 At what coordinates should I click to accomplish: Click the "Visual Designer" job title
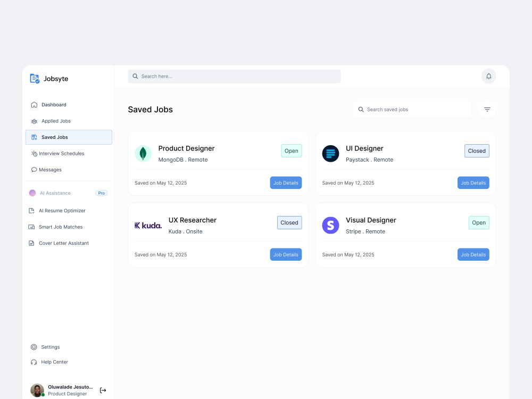tap(371, 220)
